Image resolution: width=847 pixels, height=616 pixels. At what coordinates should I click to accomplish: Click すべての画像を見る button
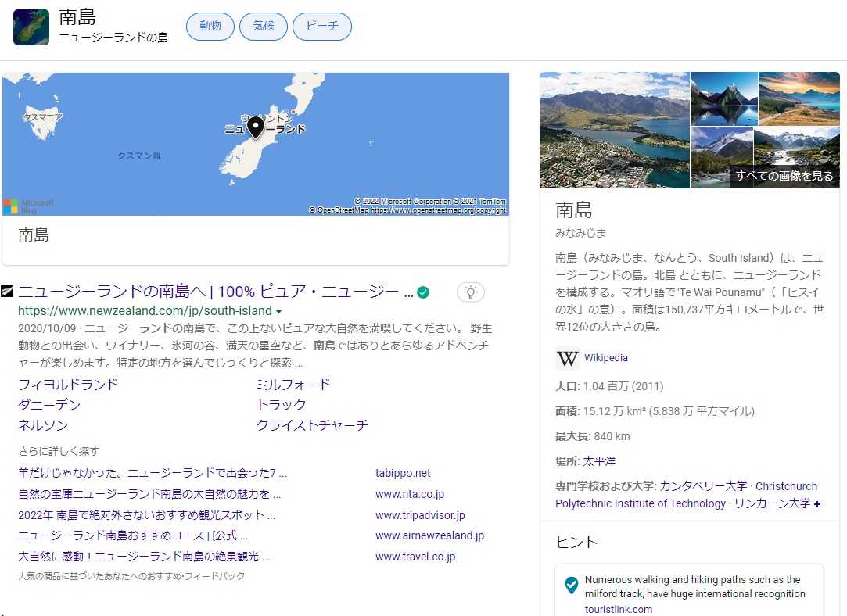tap(784, 176)
